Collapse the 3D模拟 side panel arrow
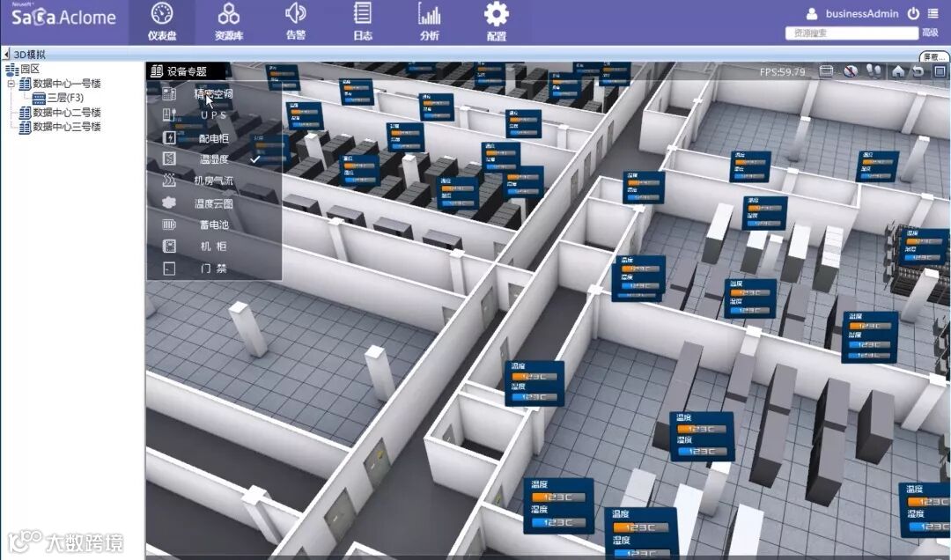 (6, 54)
